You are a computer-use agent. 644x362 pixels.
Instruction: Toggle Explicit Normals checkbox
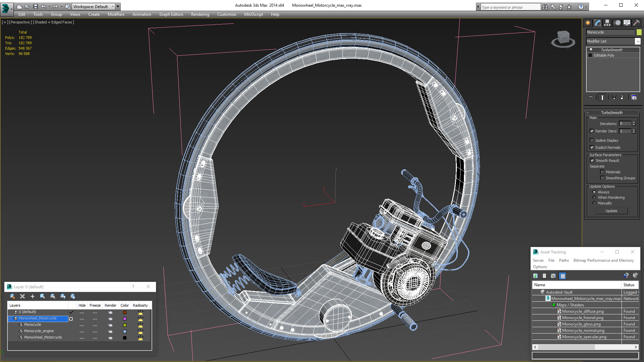[x=592, y=147]
